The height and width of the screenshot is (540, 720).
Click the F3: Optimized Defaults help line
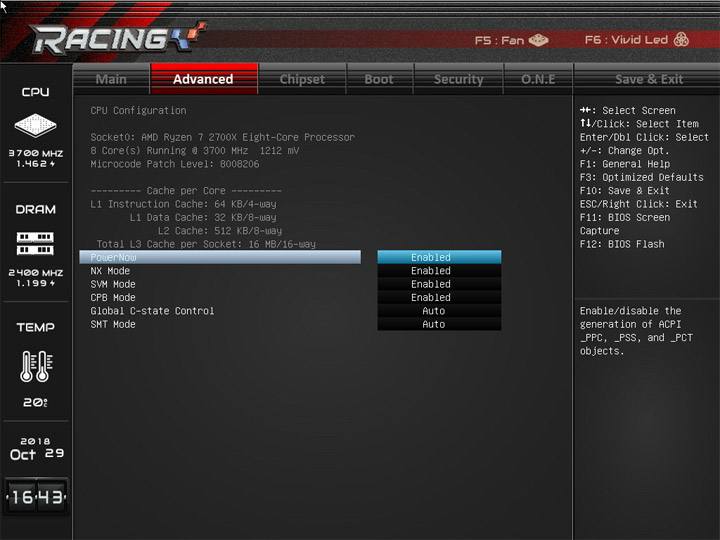641,177
